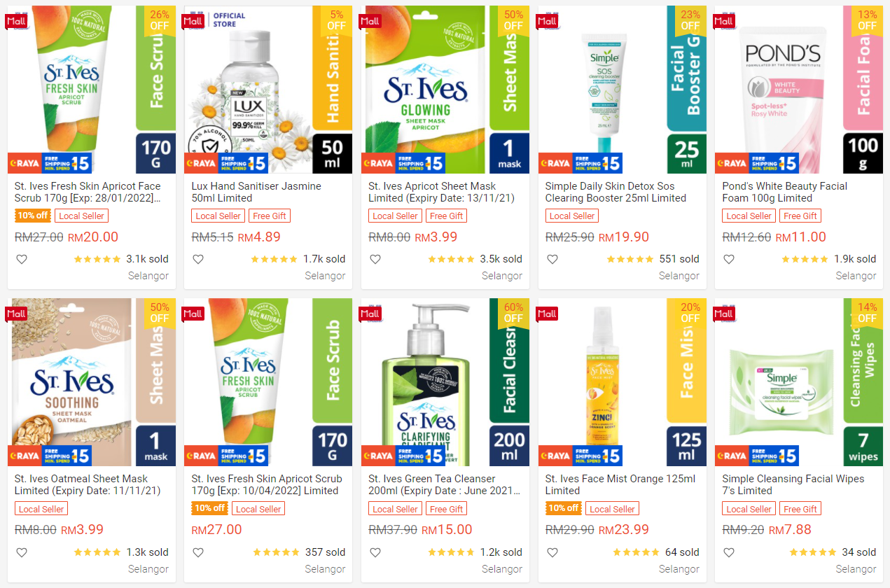This screenshot has height=588, width=890.
Task: Click Mall badge on Lux Hand Sanitiser image
Action: pyautogui.click(x=193, y=20)
